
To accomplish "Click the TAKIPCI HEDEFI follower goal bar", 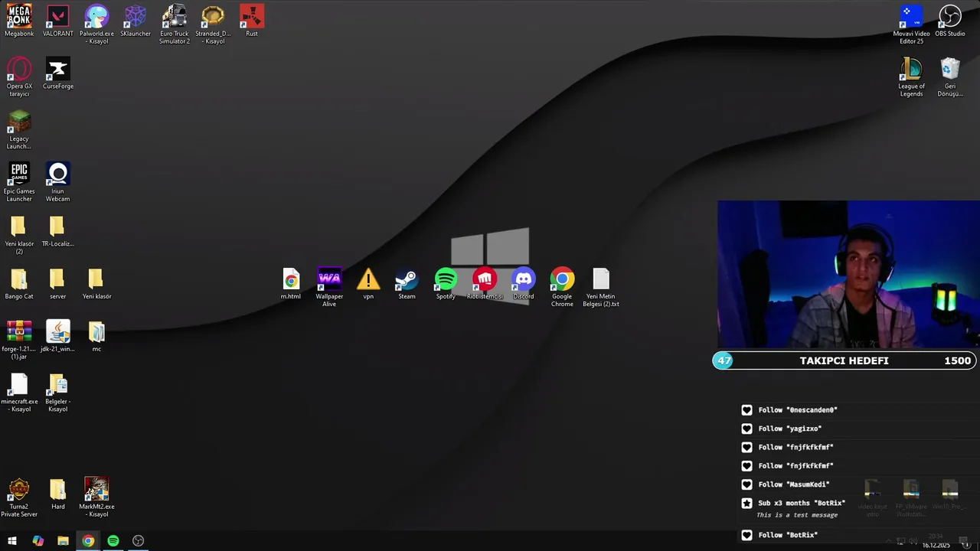I will click(x=844, y=360).
